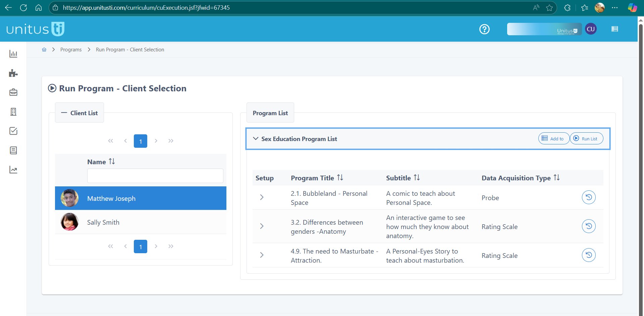The image size is (644, 316).
Task: Open the top-right list menu icon
Action: 615,29
